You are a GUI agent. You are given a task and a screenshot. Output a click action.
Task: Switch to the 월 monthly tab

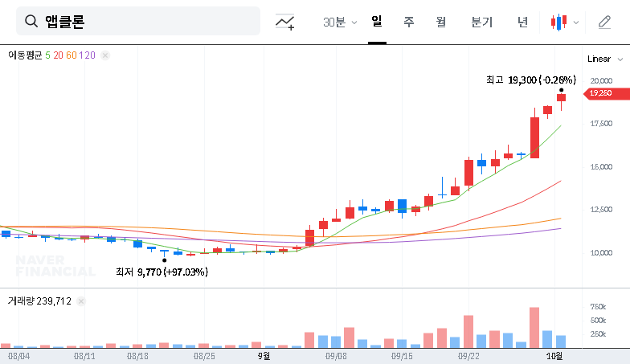[x=440, y=22]
